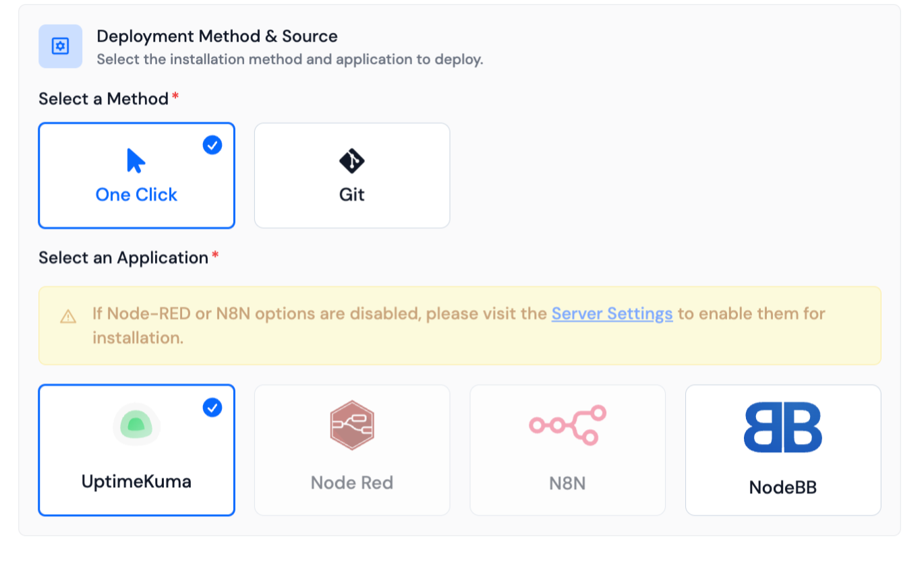Click the disabled N8N card
This screenshot has width=924, height=562.
[x=567, y=450]
